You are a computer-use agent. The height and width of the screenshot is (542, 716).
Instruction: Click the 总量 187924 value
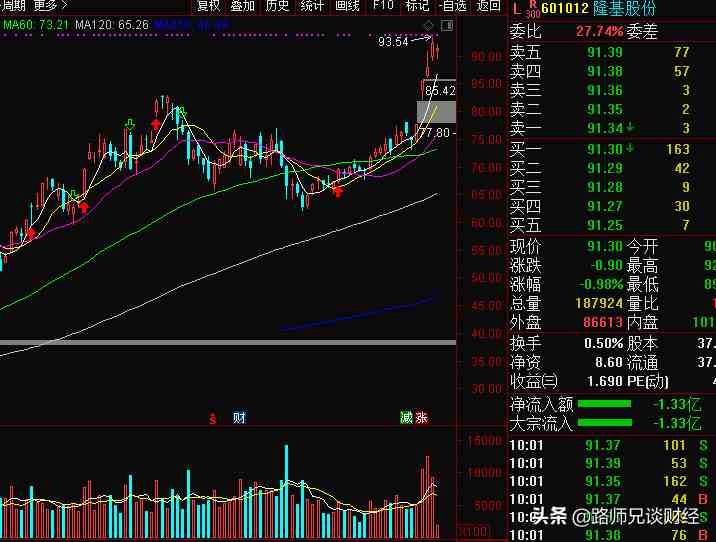[599, 303]
